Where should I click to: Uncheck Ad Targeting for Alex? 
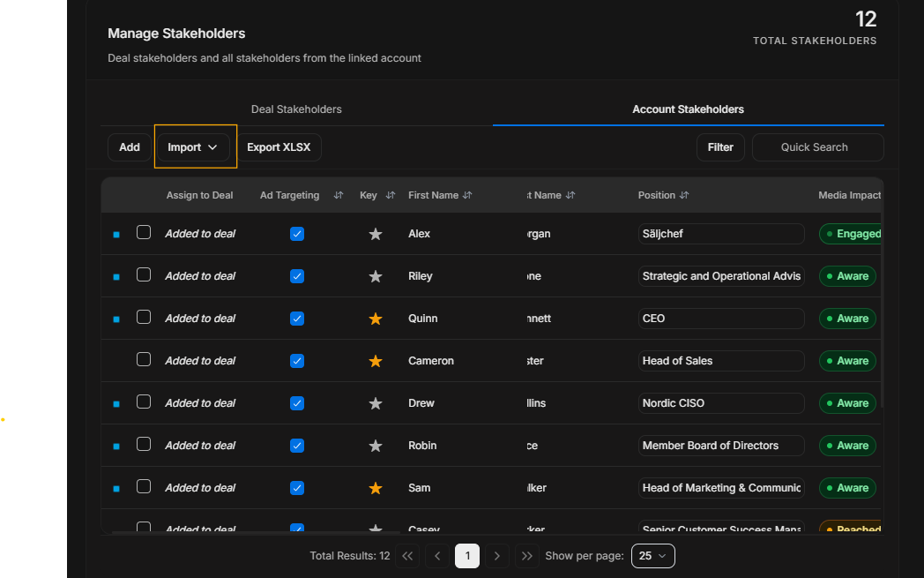pos(297,234)
